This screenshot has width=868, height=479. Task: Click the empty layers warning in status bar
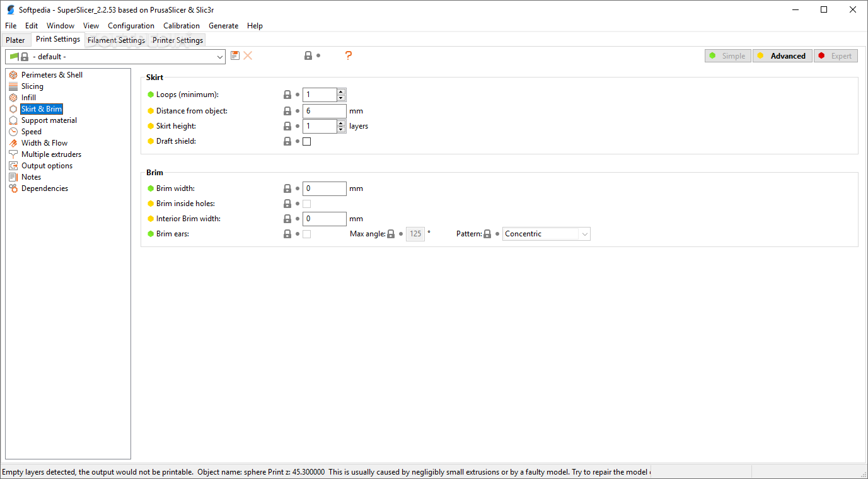(326, 471)
